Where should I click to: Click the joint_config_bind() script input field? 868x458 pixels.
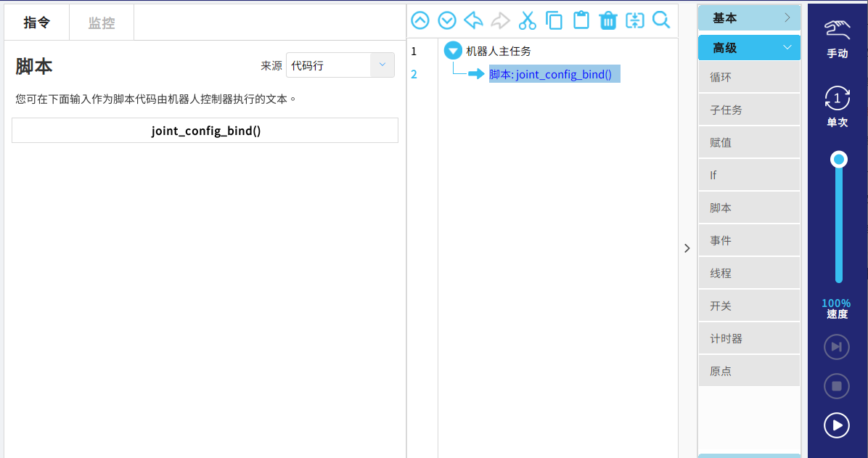point(205,131)
